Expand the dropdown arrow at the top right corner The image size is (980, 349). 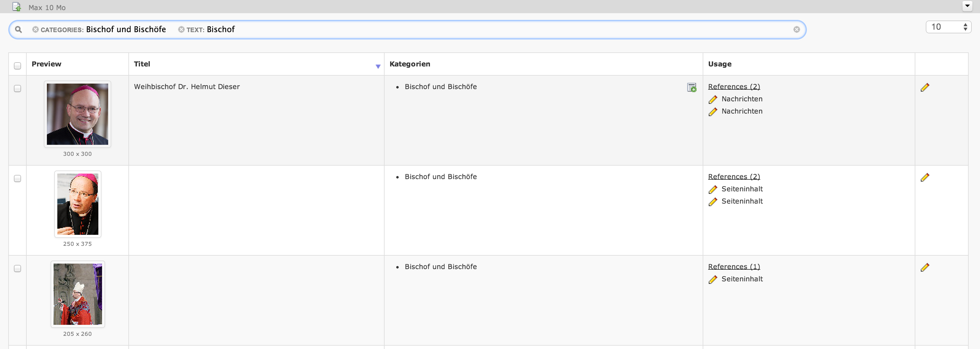click(x=967, y=6)
